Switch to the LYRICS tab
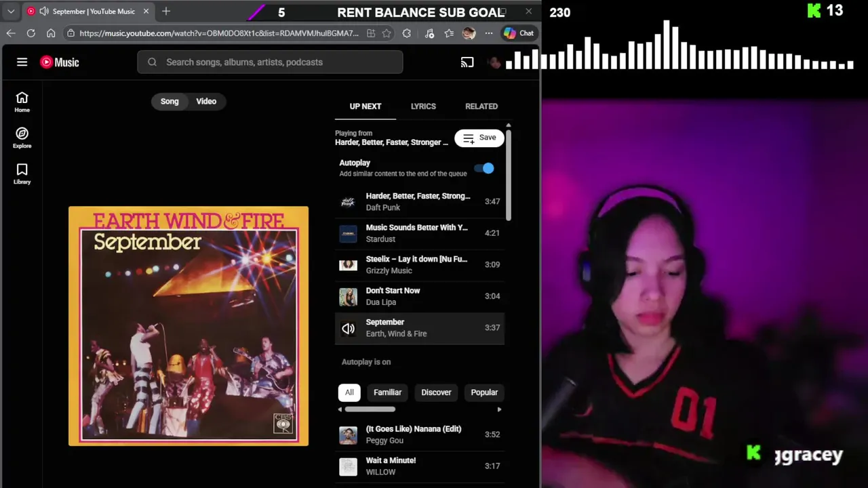The image size is (868, 488). click(x=423, y=106)
